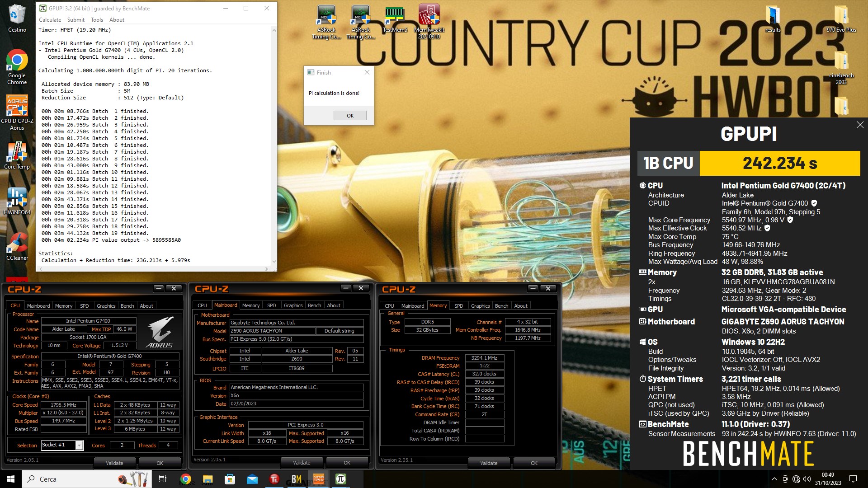Click the 'PI calculation is done!' message

point(334,93)
